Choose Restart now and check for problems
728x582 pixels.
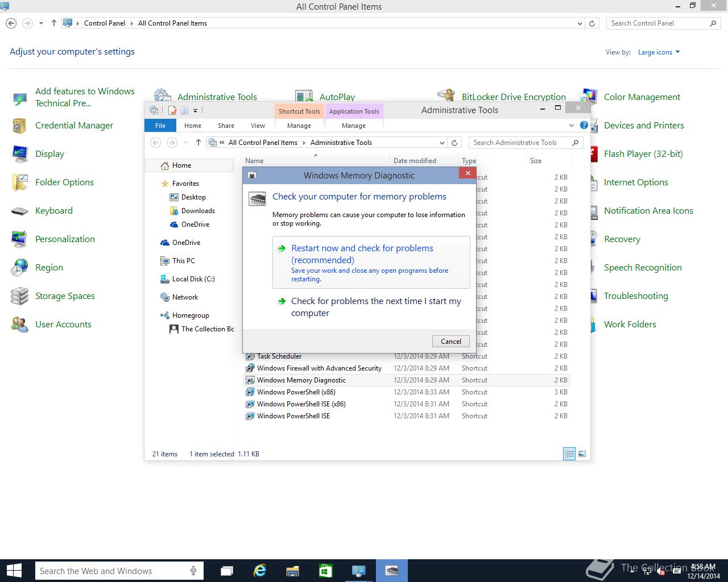(x=372, y=263)
